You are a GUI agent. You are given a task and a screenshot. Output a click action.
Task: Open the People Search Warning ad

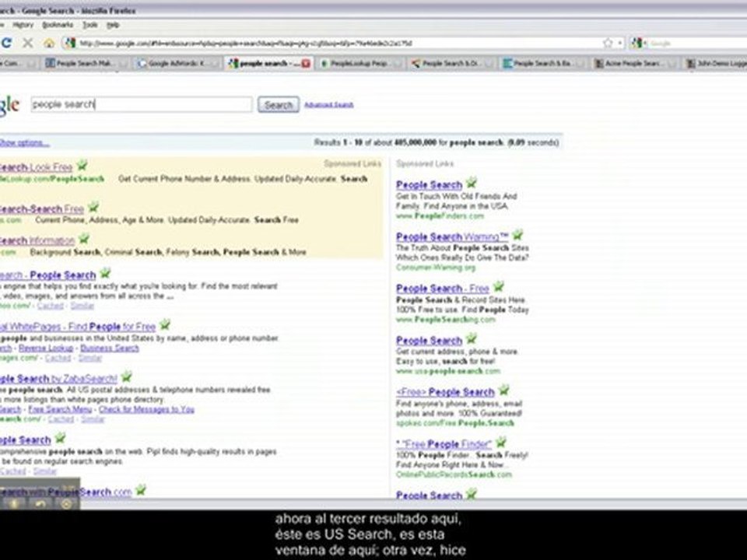click(x=452, y=236)
